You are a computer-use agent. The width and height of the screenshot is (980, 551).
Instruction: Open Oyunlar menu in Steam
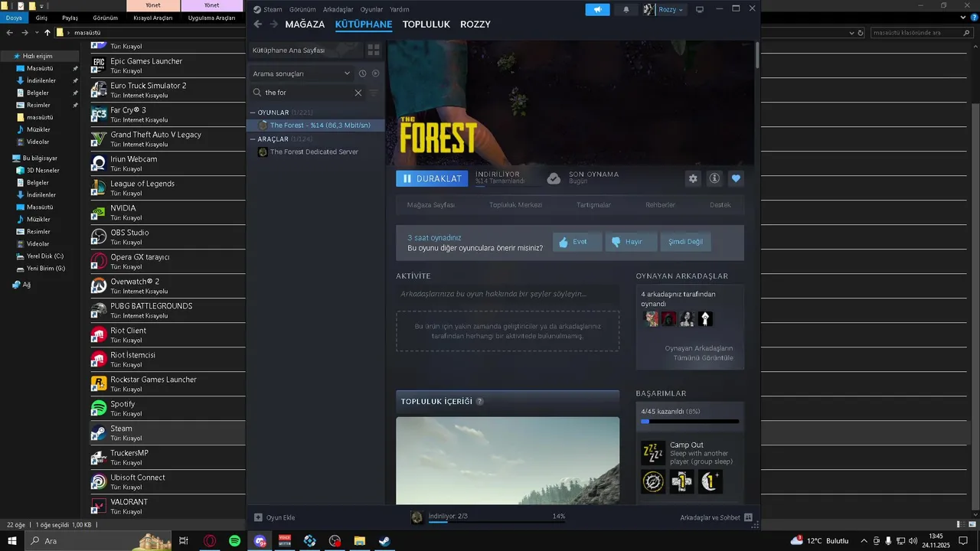tap(372, 9)
